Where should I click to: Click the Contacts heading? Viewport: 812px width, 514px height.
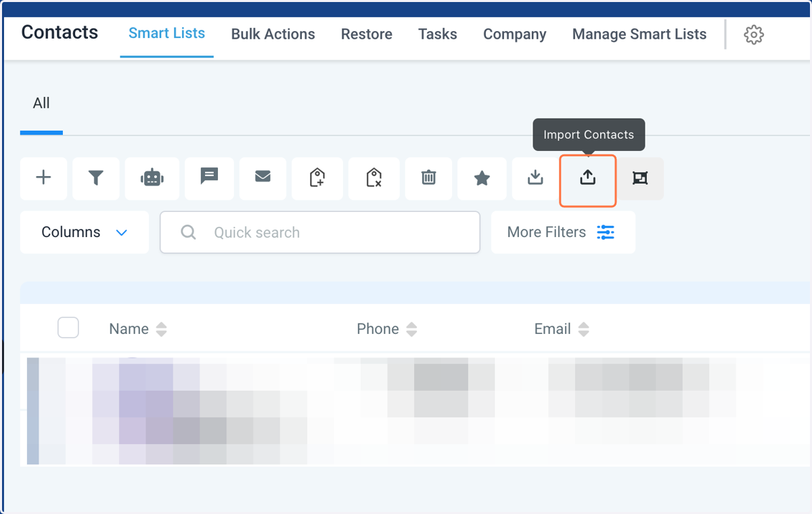(60, 33)
